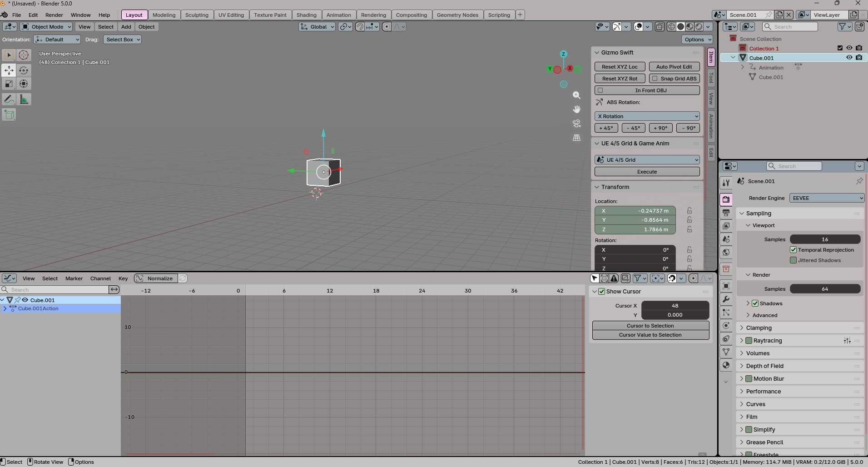The image size is (868, 467).
Task: Open the World properties tab icon
Action: [726, 252]
